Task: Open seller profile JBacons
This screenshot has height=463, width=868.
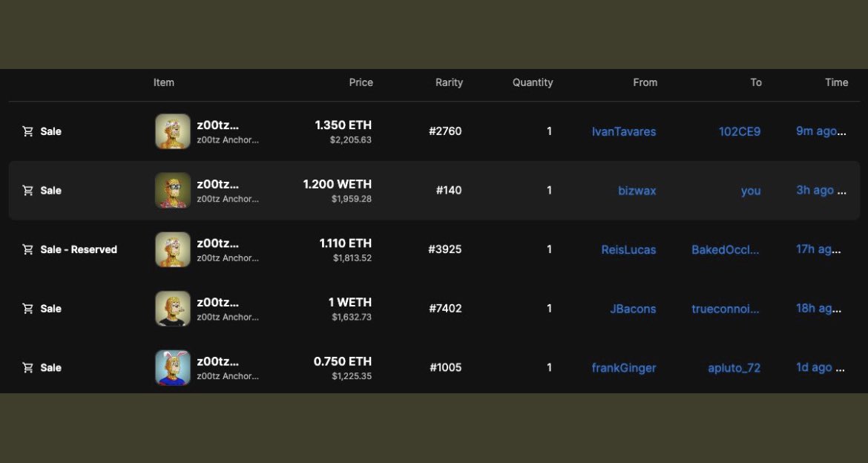Action: coord(633,309)
